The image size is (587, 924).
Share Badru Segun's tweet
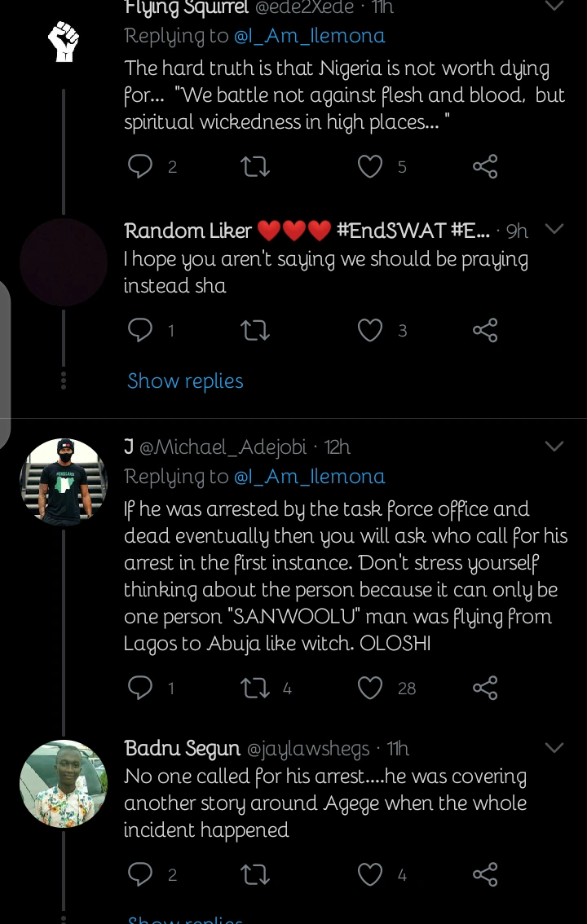point(485,875)
